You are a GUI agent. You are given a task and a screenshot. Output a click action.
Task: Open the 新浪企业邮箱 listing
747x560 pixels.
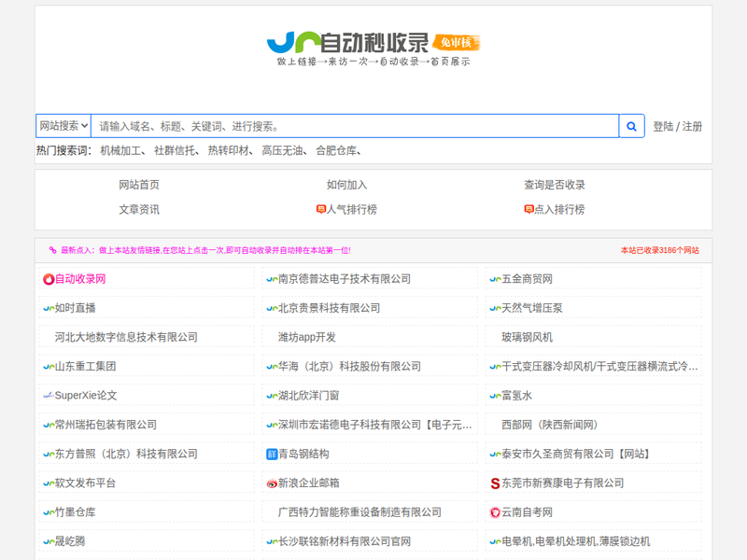(x=309, y=483)
